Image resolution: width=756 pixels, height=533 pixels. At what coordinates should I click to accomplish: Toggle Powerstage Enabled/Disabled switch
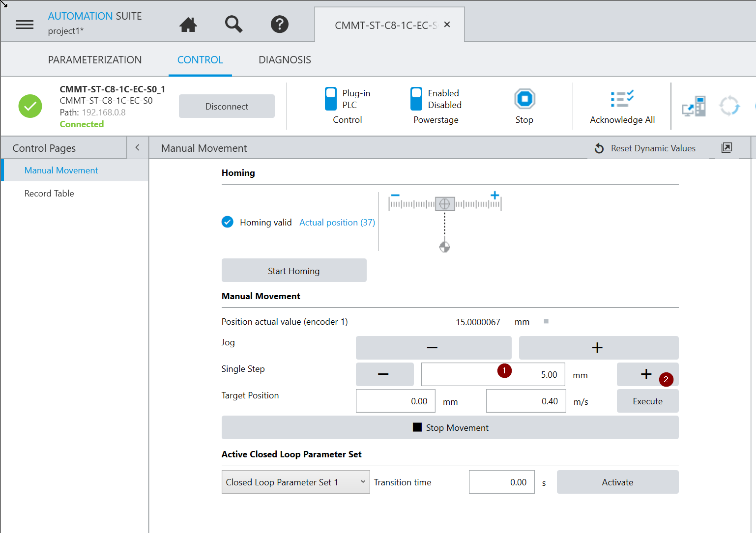[x=416, y=99]
